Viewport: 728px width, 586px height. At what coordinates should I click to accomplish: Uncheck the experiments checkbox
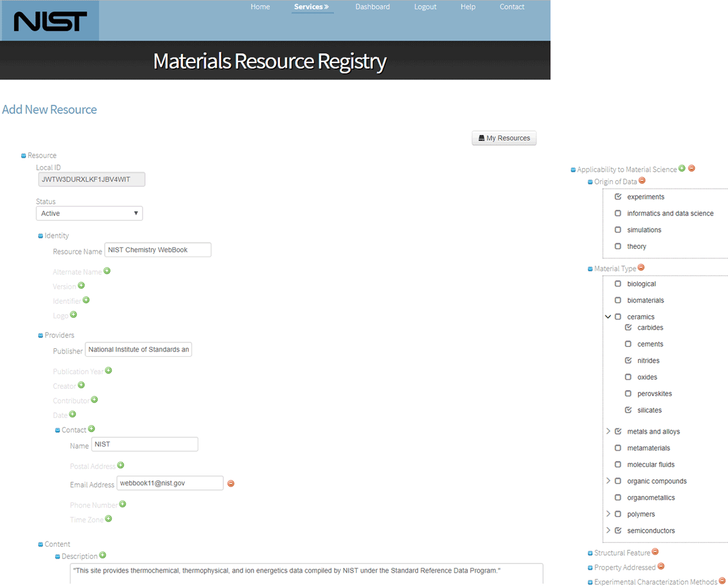pyautogui.click(x=618, y=197)
